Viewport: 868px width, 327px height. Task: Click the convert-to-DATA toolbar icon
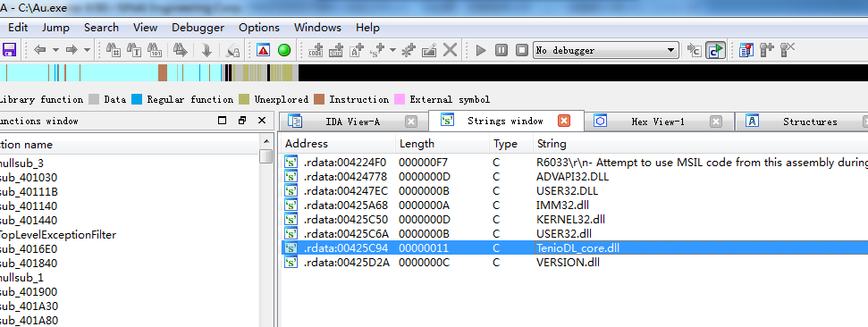(336, 50)
